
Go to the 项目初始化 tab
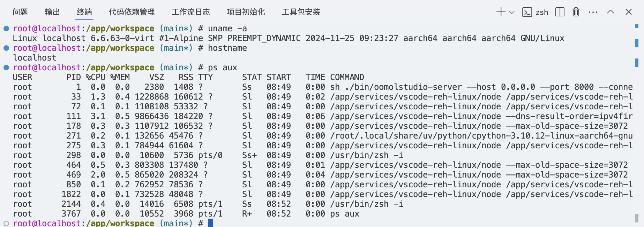[x=246, y=12]
